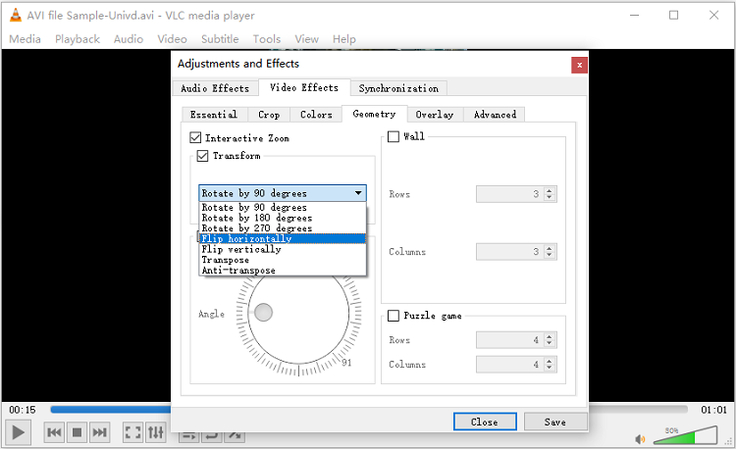The height and width of the screenshot is (449, 736).
Task: Open the View menu
Action: pyautogui.click(x=307, y=39)
